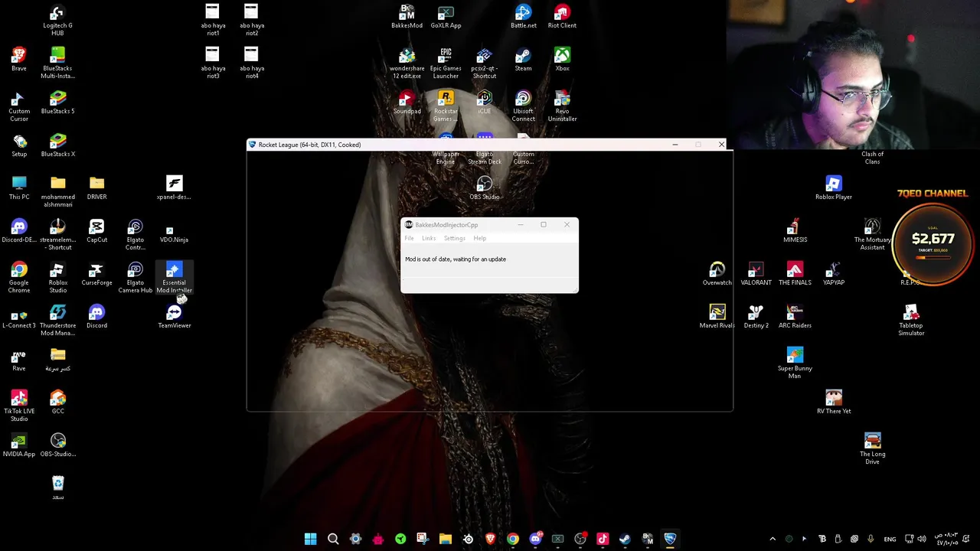Open the CapCut desktop shortcut

click(x=96, y=231)
